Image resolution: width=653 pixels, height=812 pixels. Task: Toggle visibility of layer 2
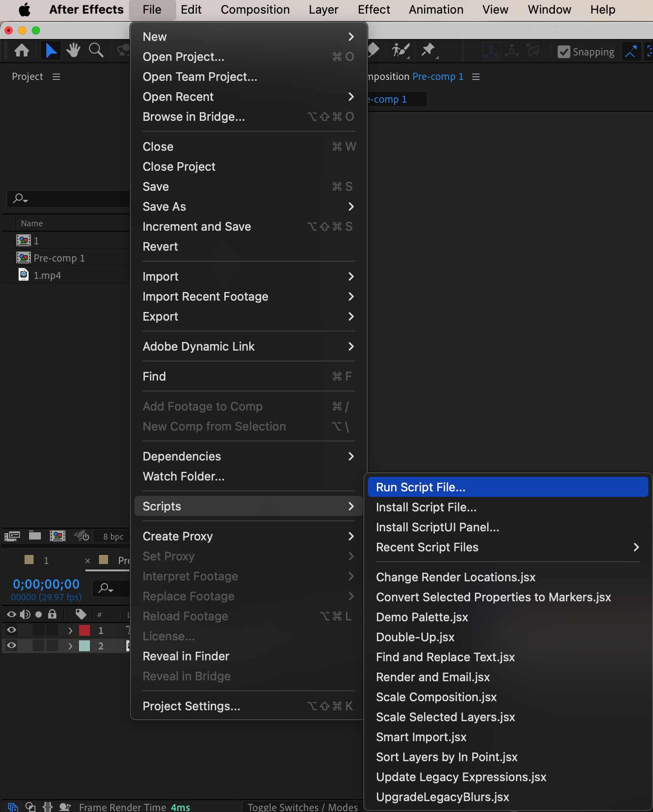tap(11, 645)
